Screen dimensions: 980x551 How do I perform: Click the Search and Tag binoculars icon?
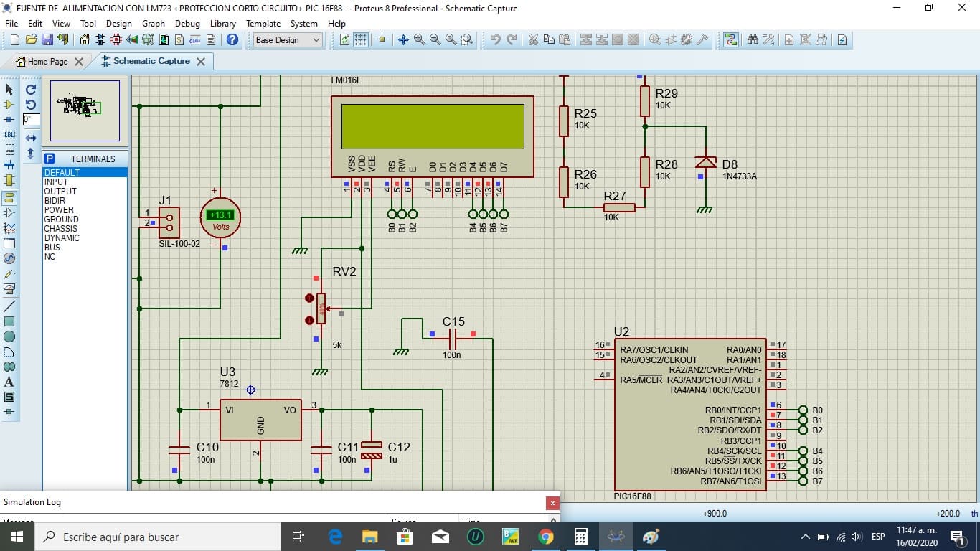pos(753,40)
